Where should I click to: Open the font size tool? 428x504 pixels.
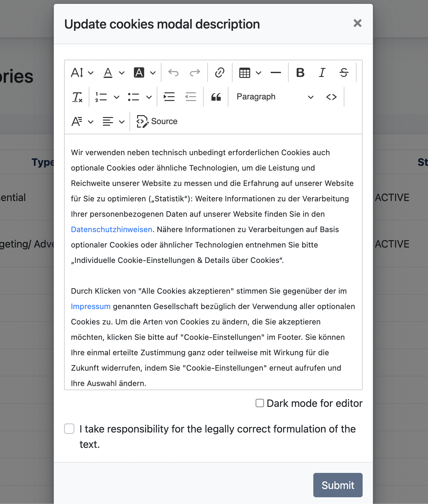77,73
